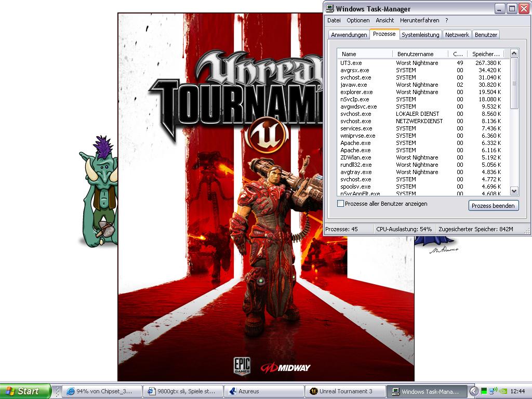Click the system tray clock showing 12:44
The image size is (532, 399).
tap(517, 392)
